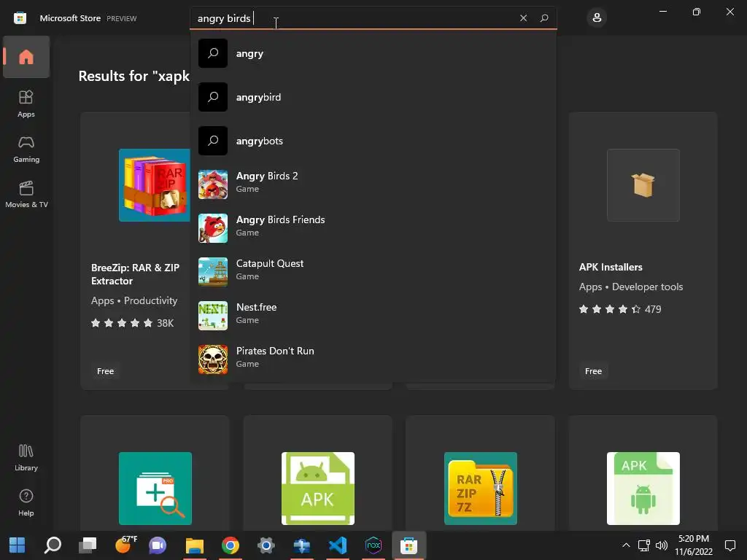This screenshot has width=747, height=560.
Task: Click the APK Installers 479 star rating
Action: [620, 309]
